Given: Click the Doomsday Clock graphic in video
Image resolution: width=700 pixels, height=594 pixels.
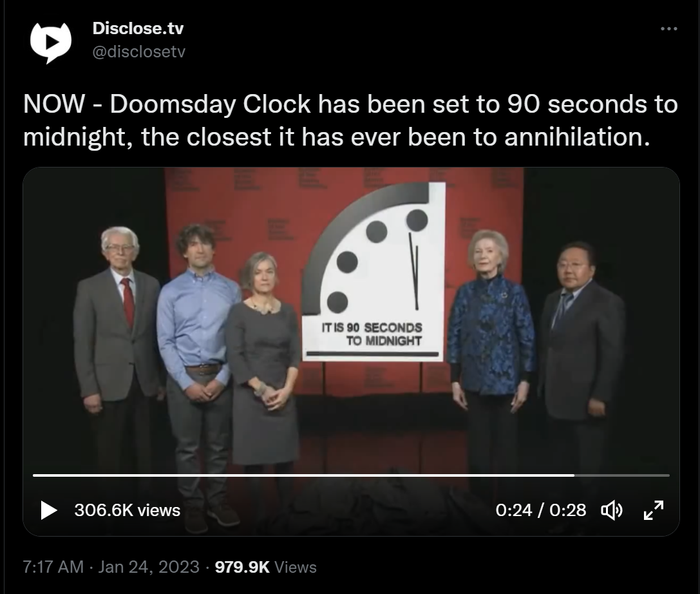Looking at the screenshot, I should (x=374, y=271).
